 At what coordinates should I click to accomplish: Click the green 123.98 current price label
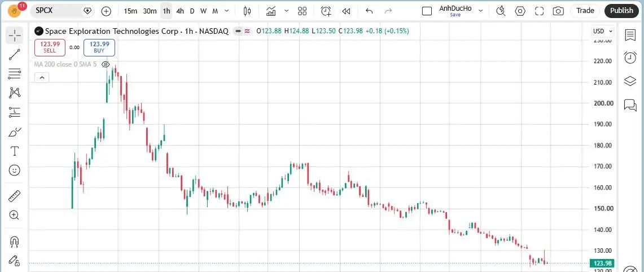[602, 264]
